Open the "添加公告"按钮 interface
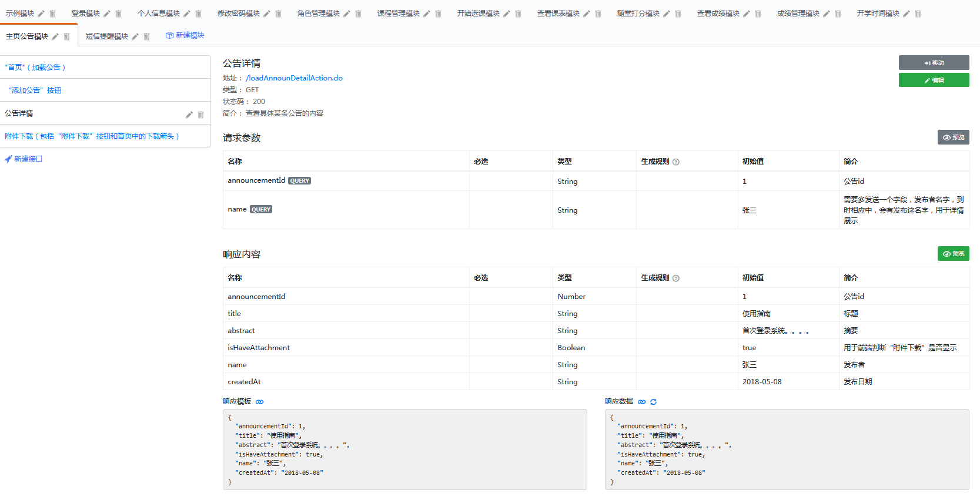The image size is (980, 500). click(x=35, y=90)
